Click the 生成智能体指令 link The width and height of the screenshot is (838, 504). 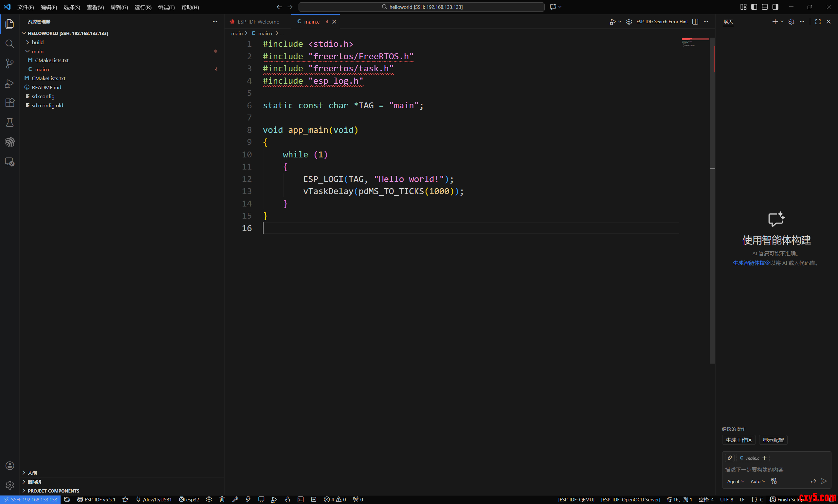pyautogui.click(x=751, y=263)
